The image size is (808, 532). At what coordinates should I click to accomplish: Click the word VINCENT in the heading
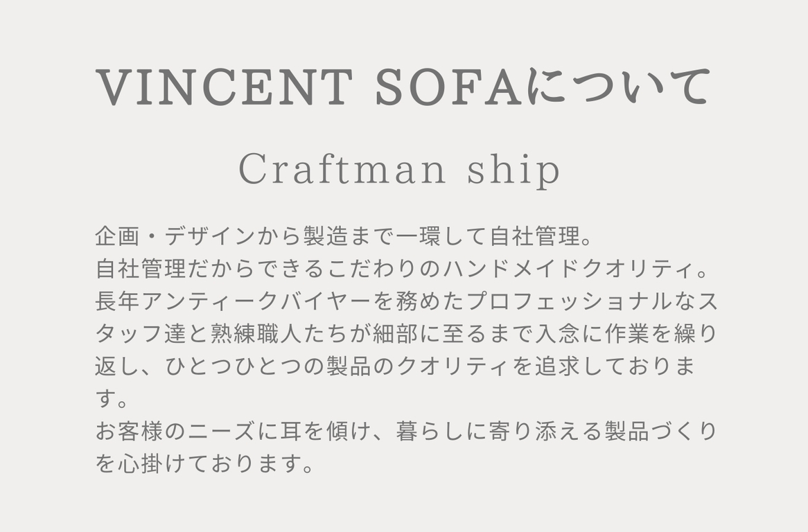(x=225, y=88)
